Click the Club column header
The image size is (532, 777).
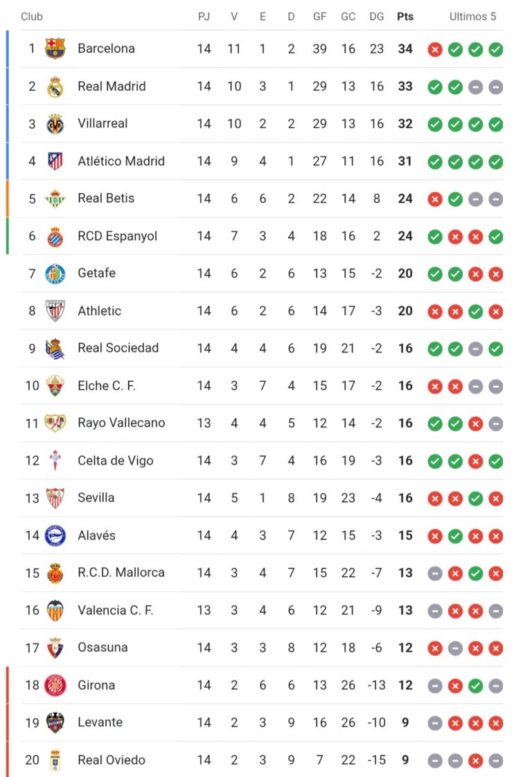[32, 17]
